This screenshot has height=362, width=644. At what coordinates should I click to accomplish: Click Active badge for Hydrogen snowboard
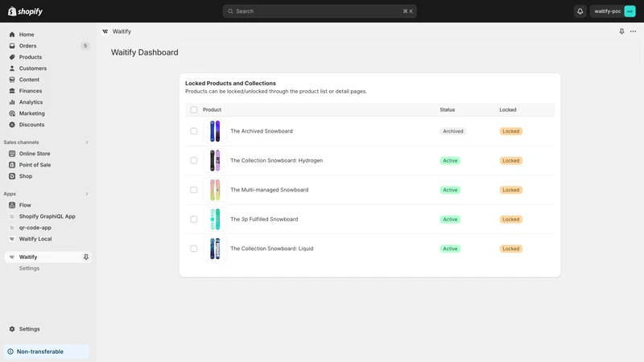(x=450, y=160)
